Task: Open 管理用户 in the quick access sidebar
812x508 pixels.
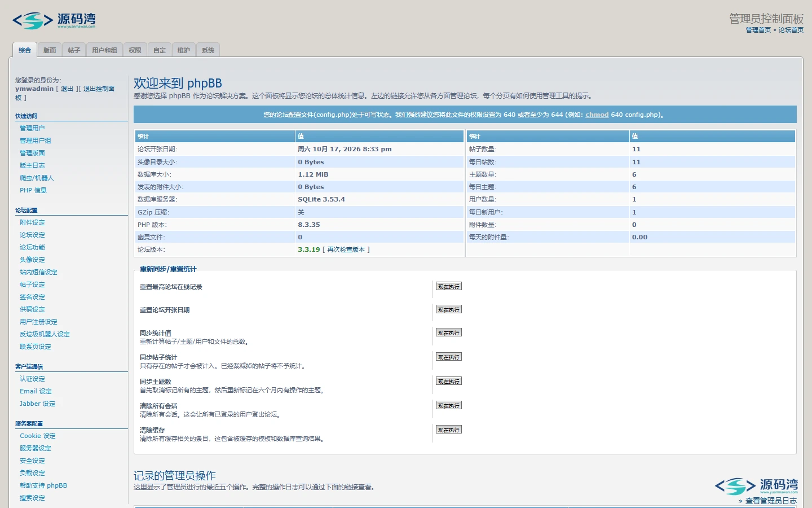Action: pos(32,128)
